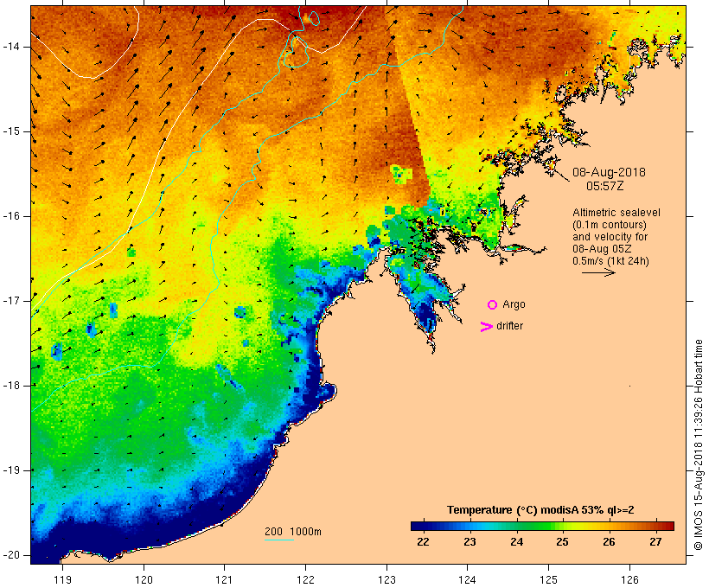
Task: Click the longitude axis label 123
Action: [x=386, y=579]
